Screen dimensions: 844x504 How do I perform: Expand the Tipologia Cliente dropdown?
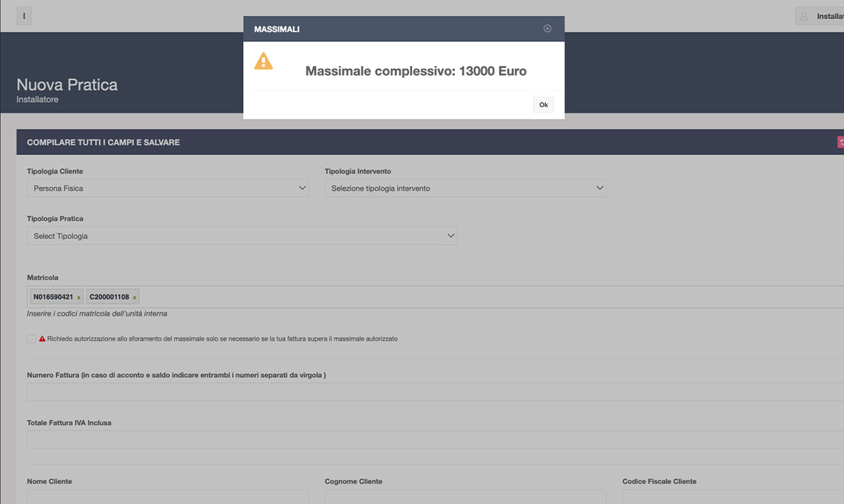tap(167, 189)
